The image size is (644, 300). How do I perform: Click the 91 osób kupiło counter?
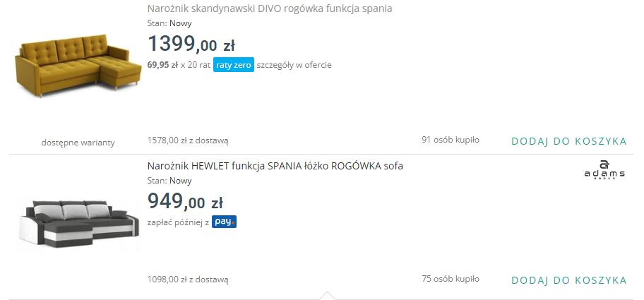(x=450, y=140)
